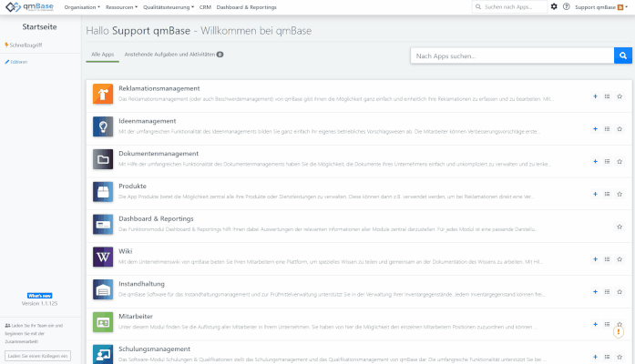Open the Produkte box icon
Viewport: 635px width, 364px height.
[x=103, y=192]
